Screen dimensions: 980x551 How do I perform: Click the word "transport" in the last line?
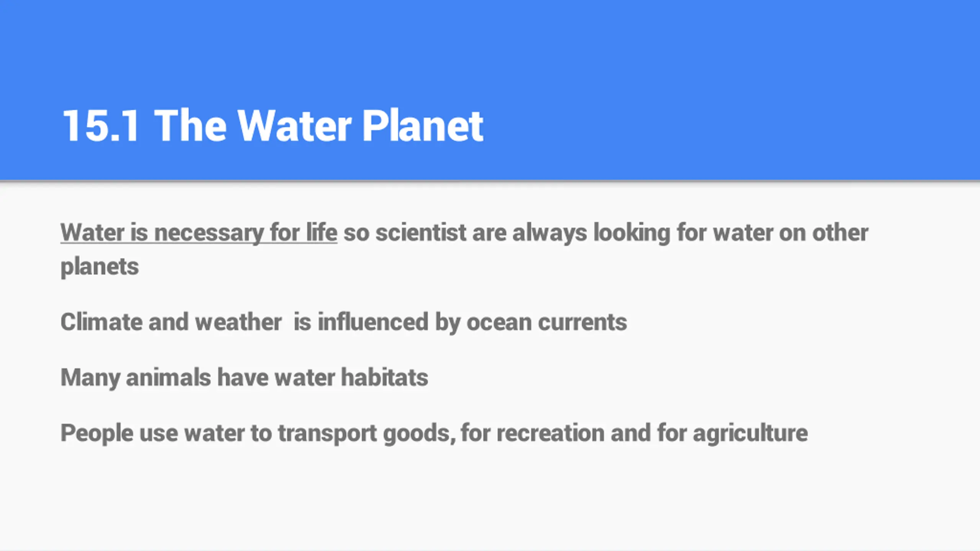[x=327, y=433]
